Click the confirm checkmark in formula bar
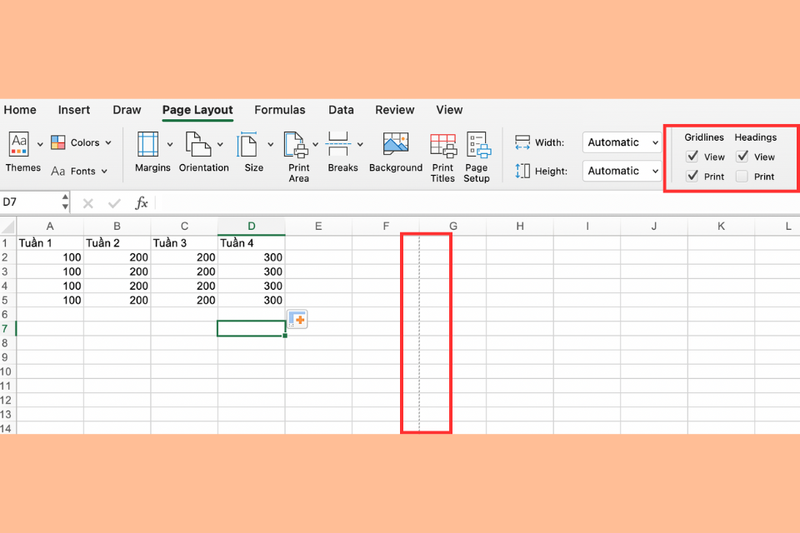This screenshot has height=533, width=800. 114,204
